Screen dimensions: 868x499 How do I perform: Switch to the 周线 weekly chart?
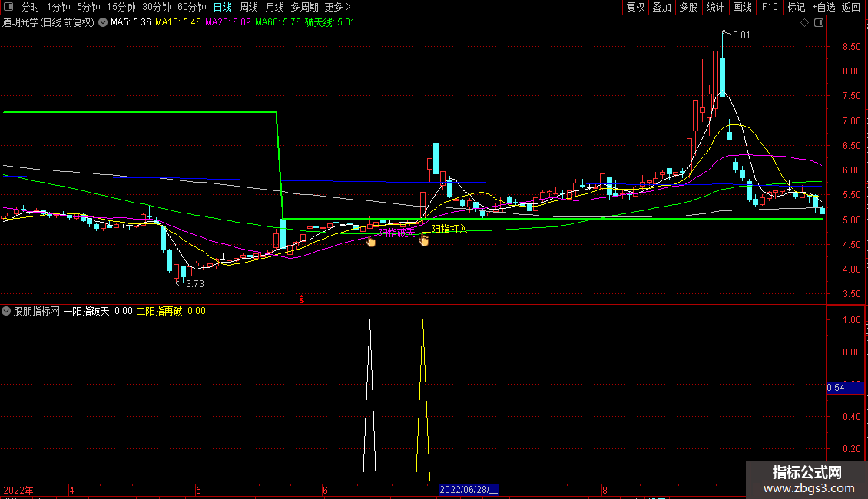[249, 7]
